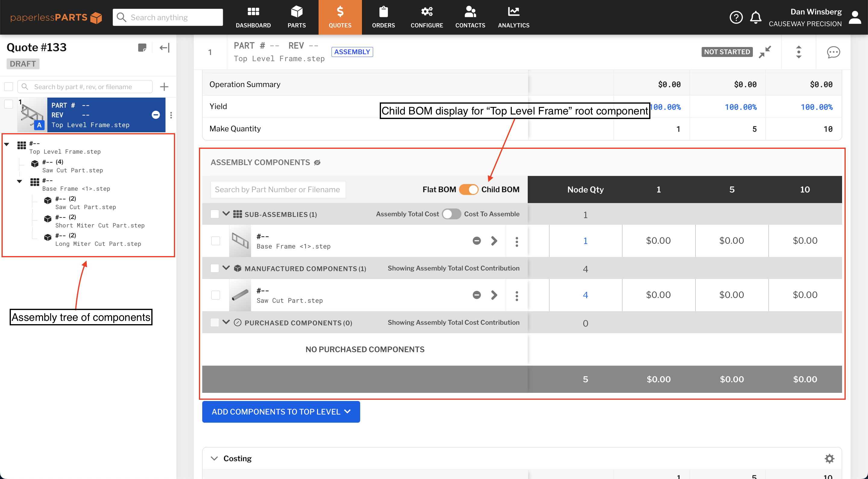
Task: Click the ASSEMBLY badge button
Action: point(352,52)
